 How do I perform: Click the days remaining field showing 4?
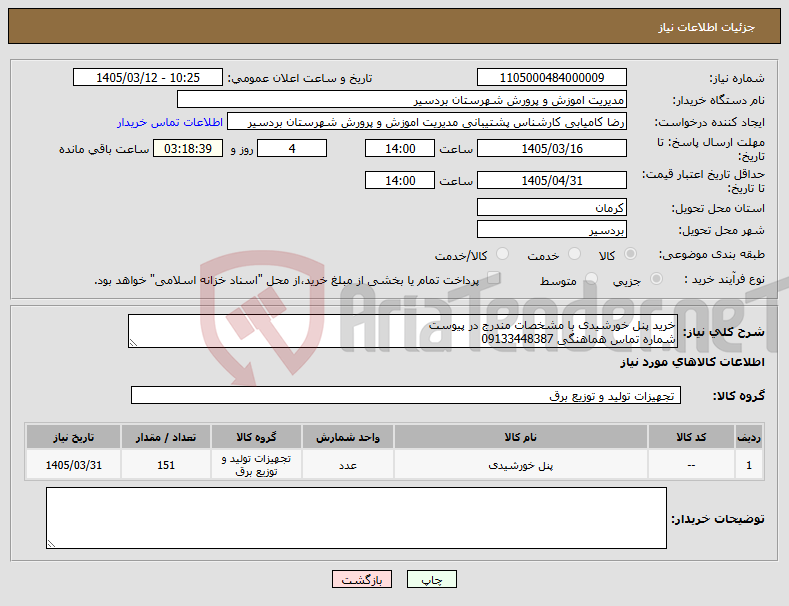tap(292, 148)
